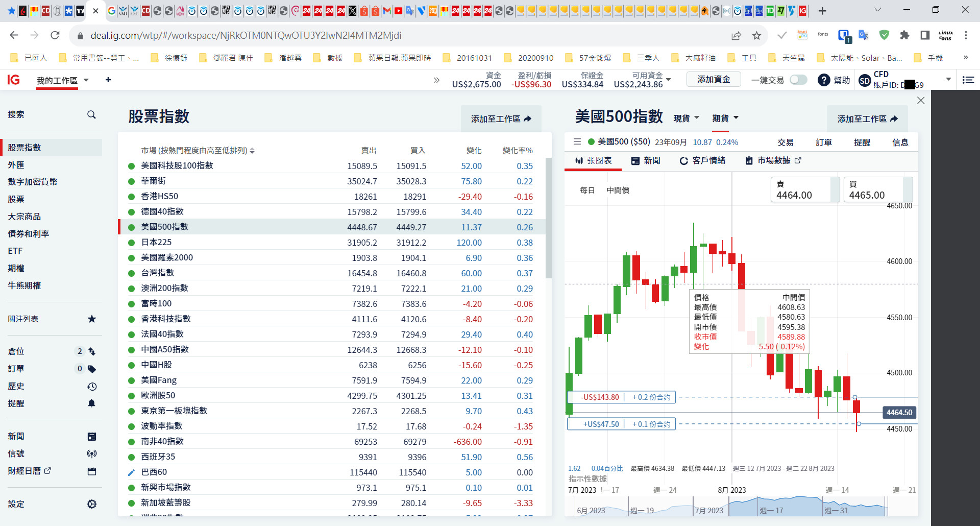Screen dimensions: 980x526
Task: Open economic calendar icon beside 財經日曆
Action: pyautogui.click(x=92, y=471)
